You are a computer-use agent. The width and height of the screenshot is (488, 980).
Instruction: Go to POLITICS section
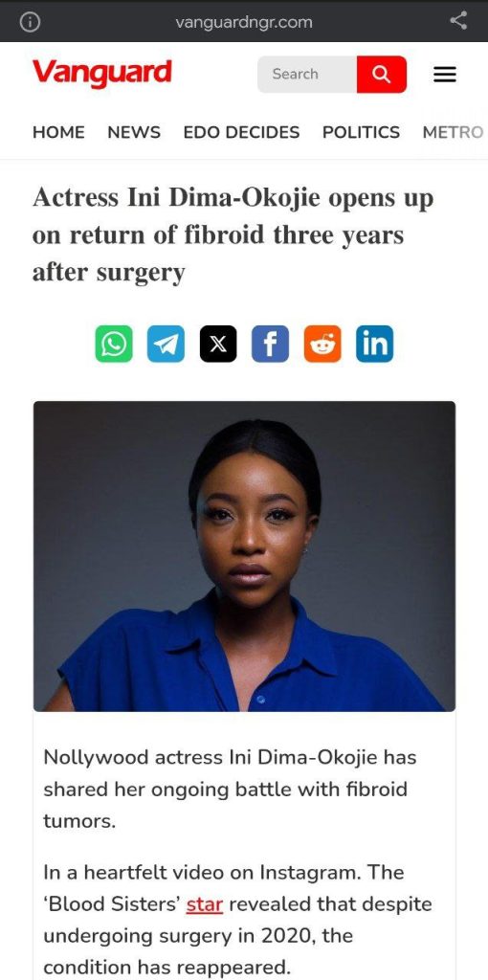[x=361, y=132]
